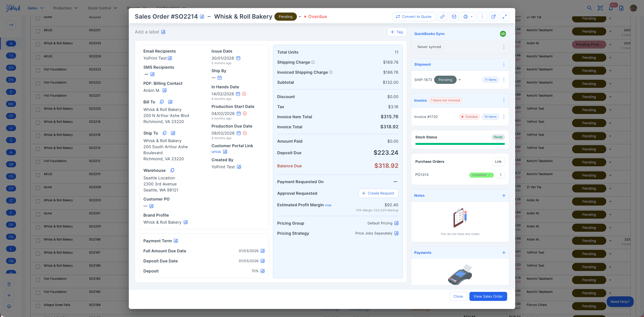Expand the print options dropdown arrow

472,17
